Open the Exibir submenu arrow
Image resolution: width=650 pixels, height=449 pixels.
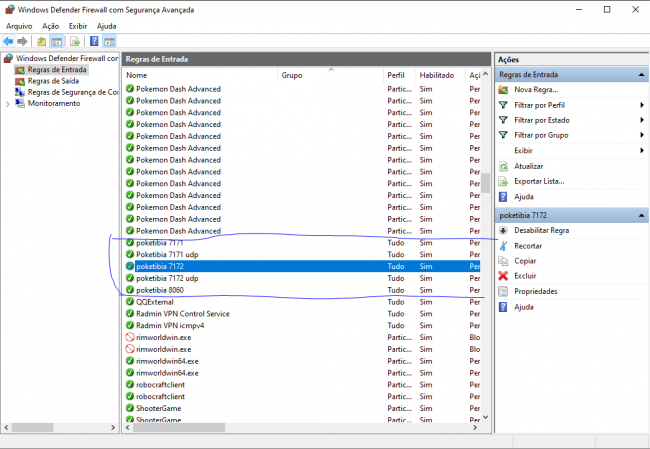click(x=642, y=150)
